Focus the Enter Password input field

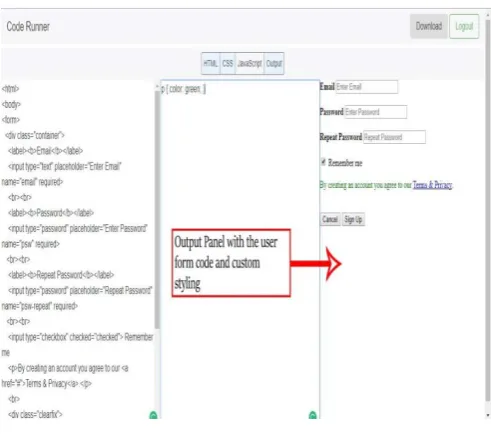point(375,112)
